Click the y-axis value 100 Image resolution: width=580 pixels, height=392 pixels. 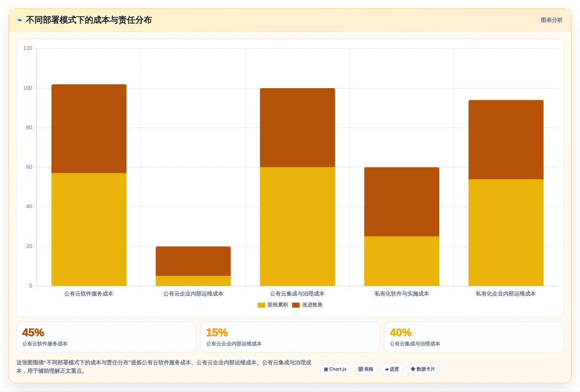pos(28,88)
